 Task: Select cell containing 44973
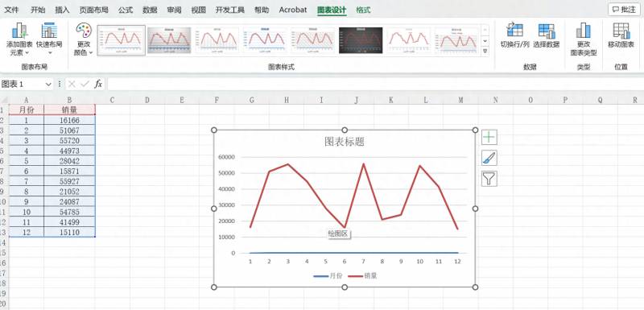click(x=69, y=151)
